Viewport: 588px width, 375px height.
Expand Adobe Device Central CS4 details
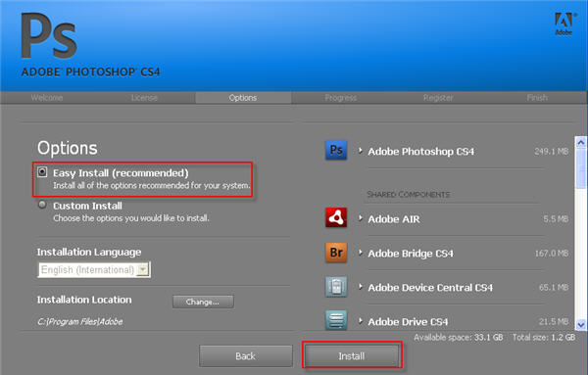(x=361, y=287)
